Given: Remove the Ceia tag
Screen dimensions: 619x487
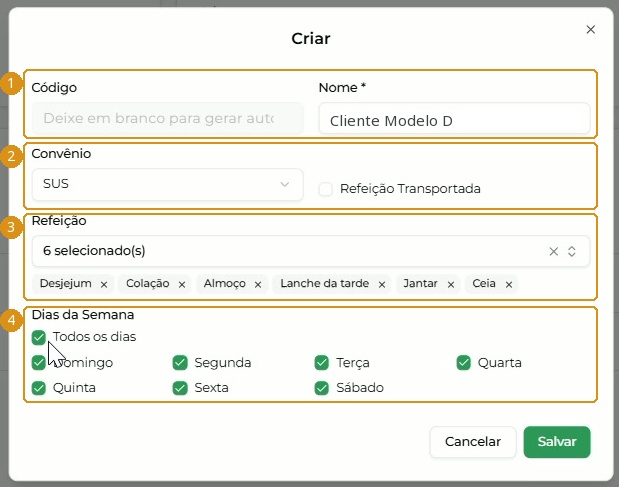Looking at the screenshot, I should [509, 285].
